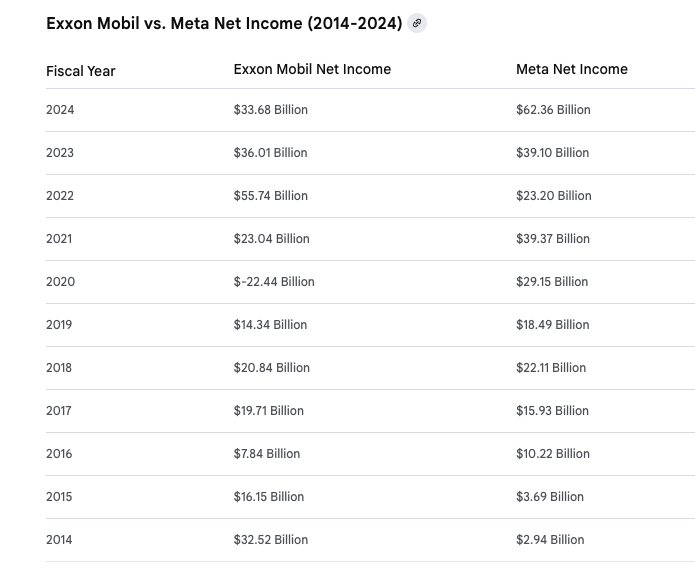This screenshot has height=571, width=695.
Task: Select Exxon's $33.68 Billion value
Action: (271, 110)
